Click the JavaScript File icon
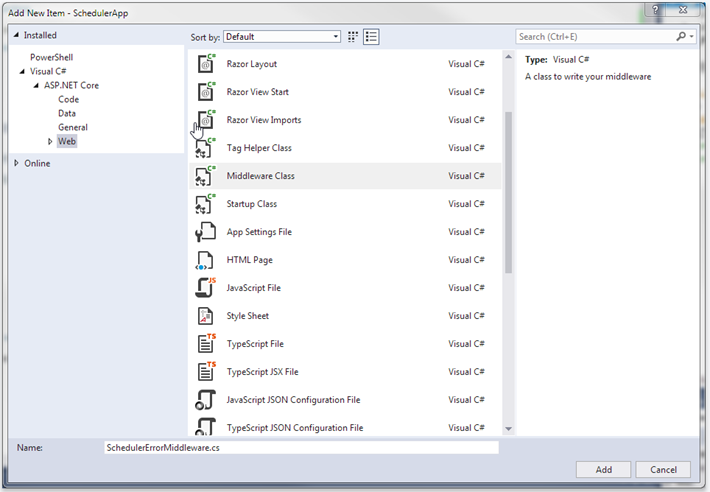The width and height of the screenshot is (710, 492). click(x=206, y=288)
